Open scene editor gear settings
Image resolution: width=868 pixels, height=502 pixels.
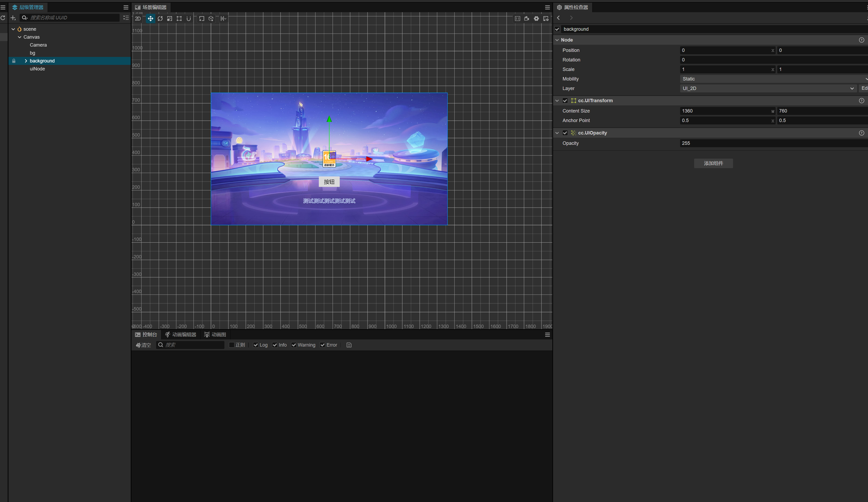[536, 19]
